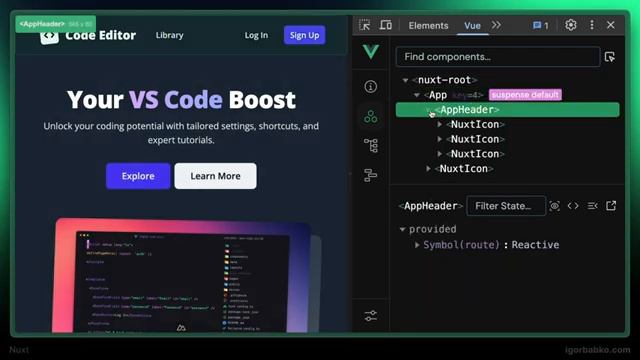Click the collapse state list icon
This screenshot has height=360, width=640.
(592, 206)
